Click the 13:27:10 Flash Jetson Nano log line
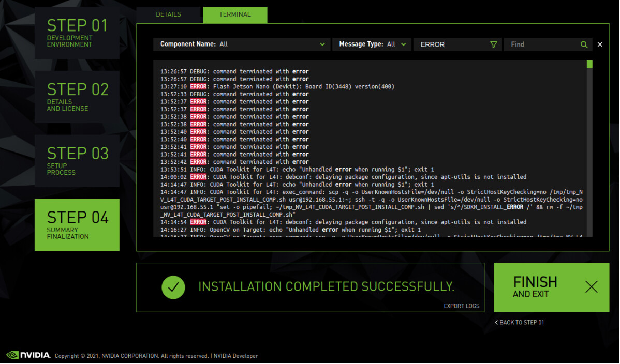 (x=277, y=86)
